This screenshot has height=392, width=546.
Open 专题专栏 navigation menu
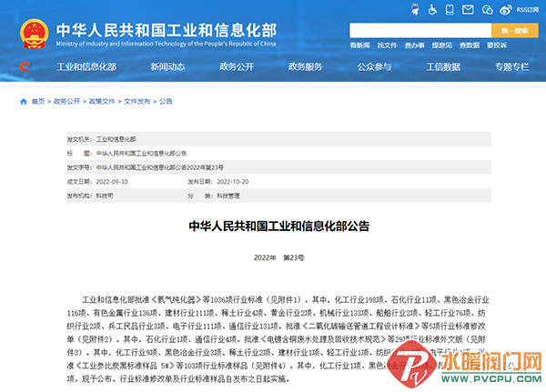(512, 66)
